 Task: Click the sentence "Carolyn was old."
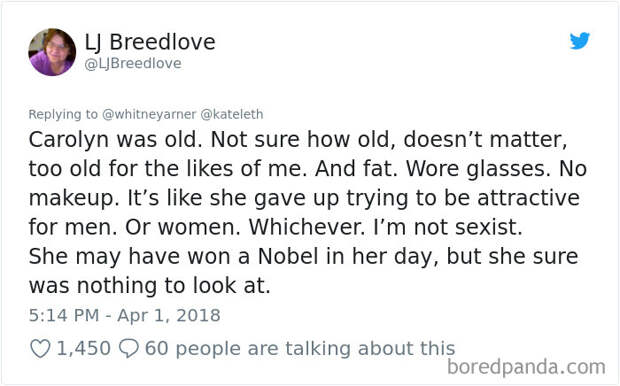pos(115,140)
